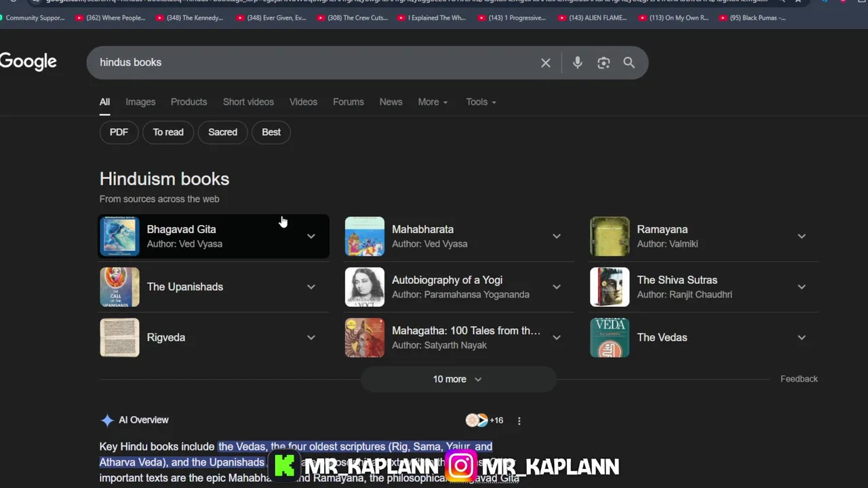The height and width of the screenshot is (488, 868).
Task: Open the On My Own R... bookmark
Action: [673, 18]
